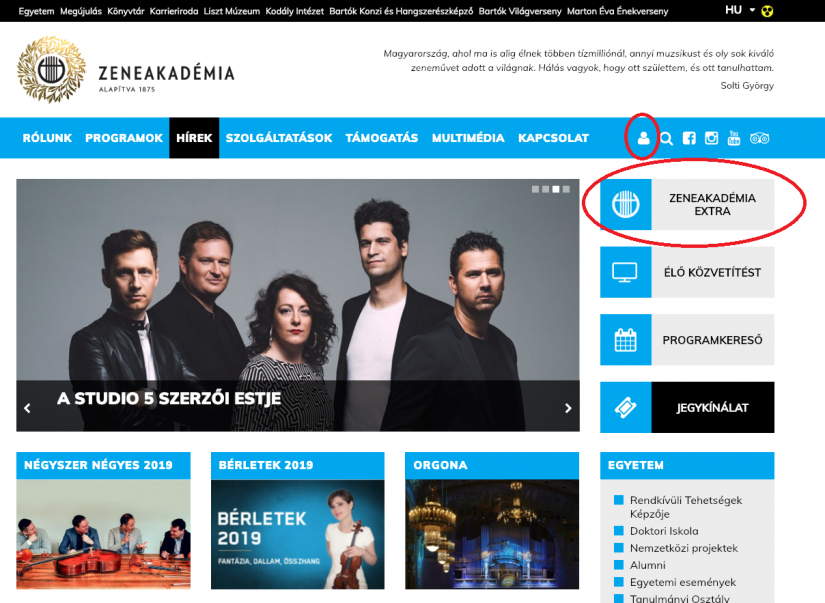
Task: Open the YouTube channel icon
Action: (x=733, y=138)
